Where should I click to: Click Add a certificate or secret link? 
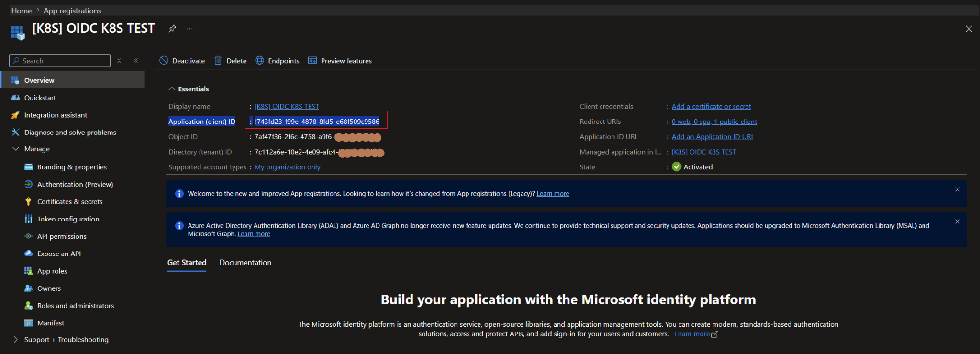pos(711,106)
